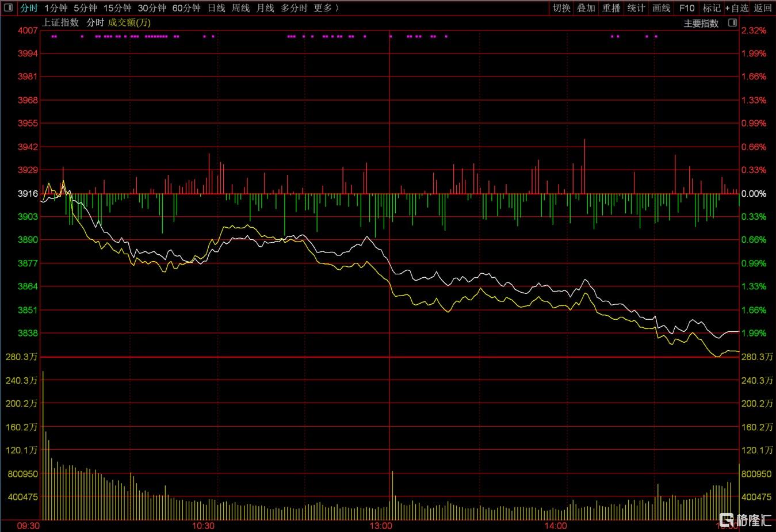Toggle the left sidebar panel icon
Image resolution: width=776 pixels, height=532 pixels.
[x=8, y=8]
